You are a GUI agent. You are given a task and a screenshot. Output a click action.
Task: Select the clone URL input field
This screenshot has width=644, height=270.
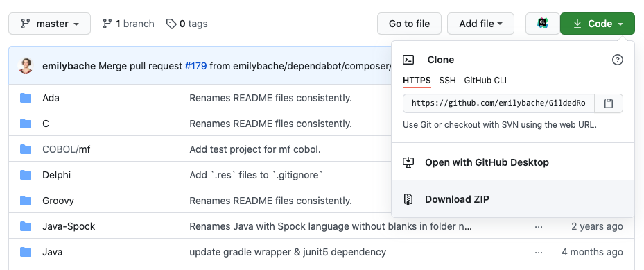pyautogui.click(x=498, y=103)
